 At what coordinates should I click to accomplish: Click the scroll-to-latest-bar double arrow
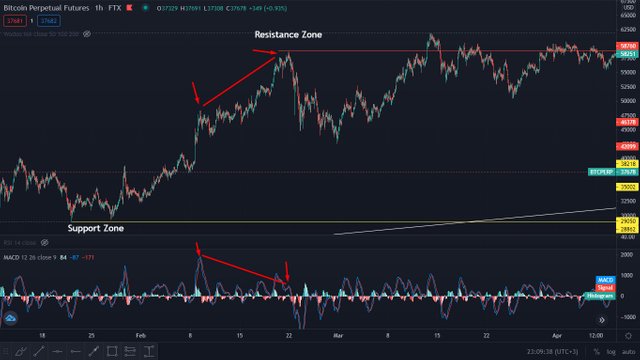602,320
